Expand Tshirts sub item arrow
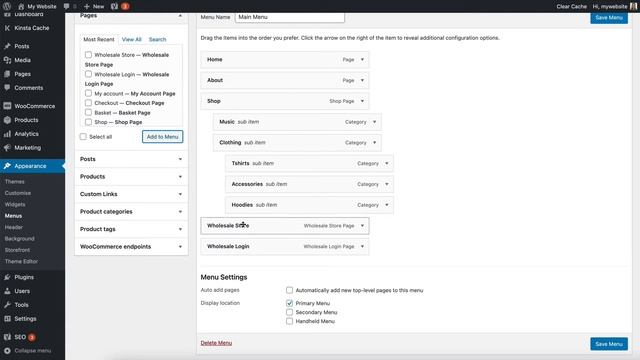 [x=387, y=164]
